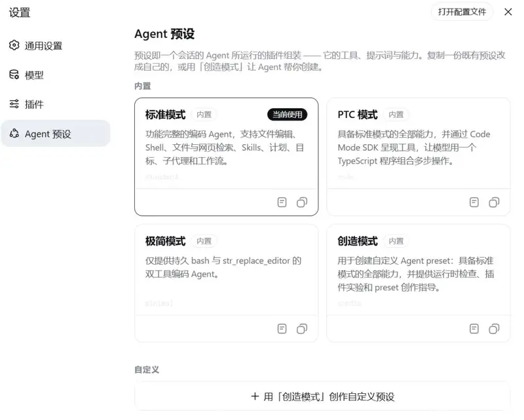Open the details icon on PTC 模式 card
Viewport: 524px width, 420px height.
[474, 202]
